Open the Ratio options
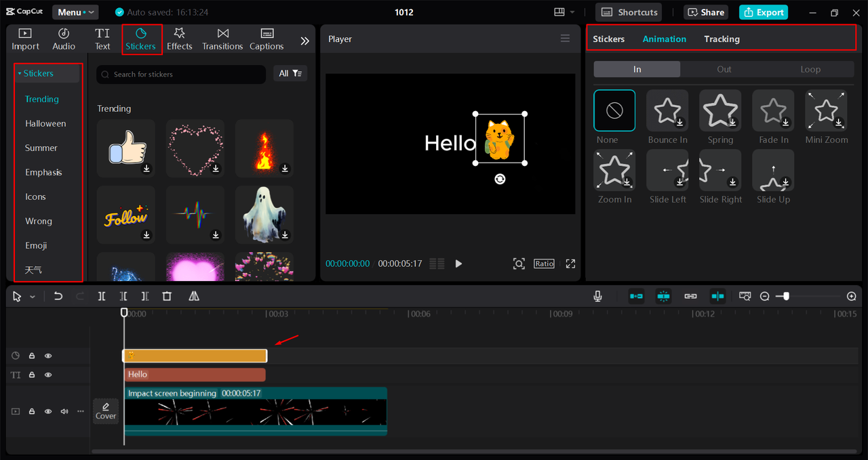Screen dimensions: 868x460 tap(544, 264)
